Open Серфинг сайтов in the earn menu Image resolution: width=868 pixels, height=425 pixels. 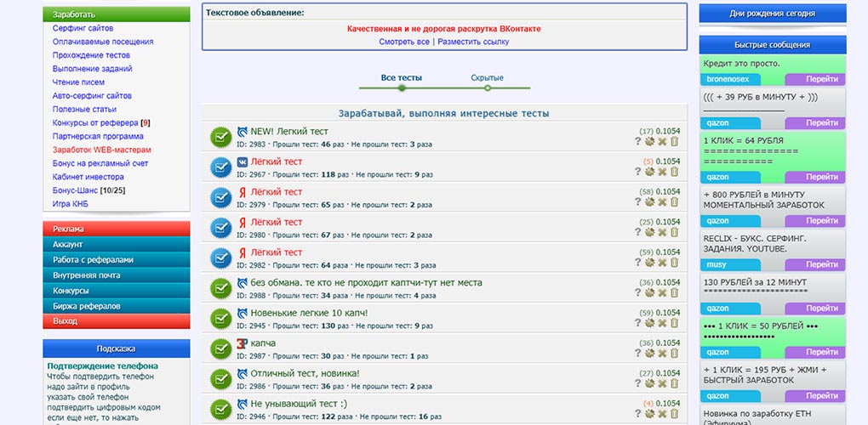click(x=83, y=28)
